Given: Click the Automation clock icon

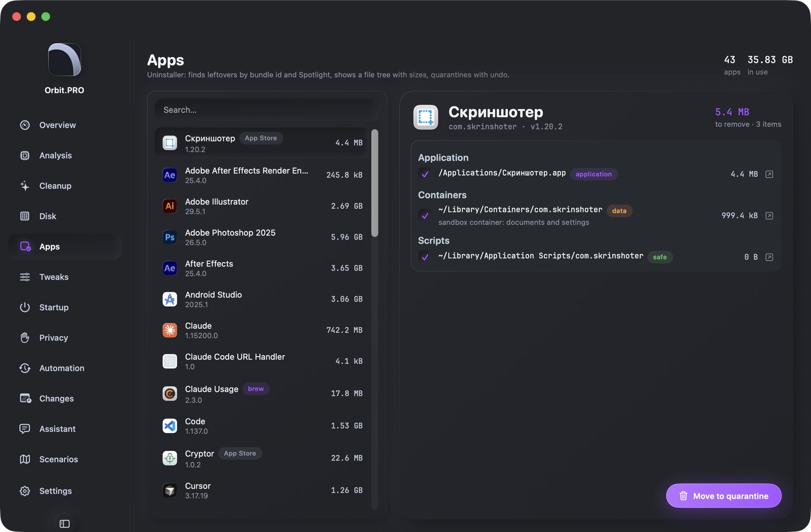Looking at the screenshot, I should coord(25,368).
